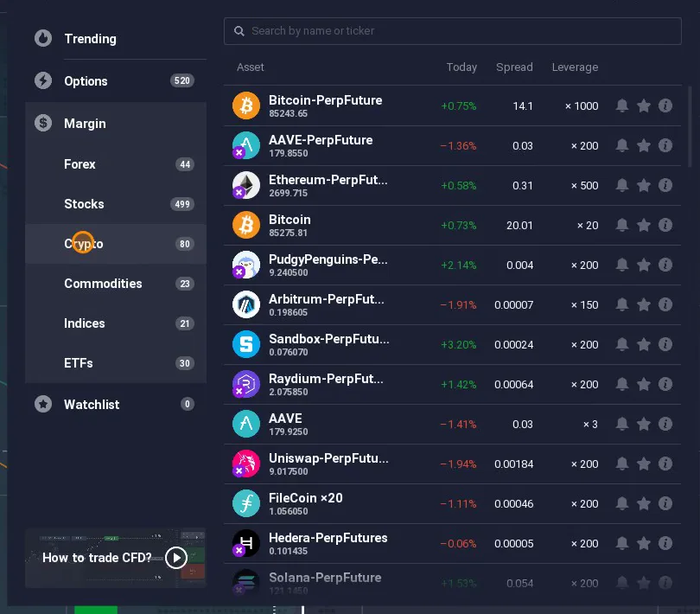Star Sandbox-PerpFutu asset
This screenshot has width=700, height=614.
pos(643,344)
